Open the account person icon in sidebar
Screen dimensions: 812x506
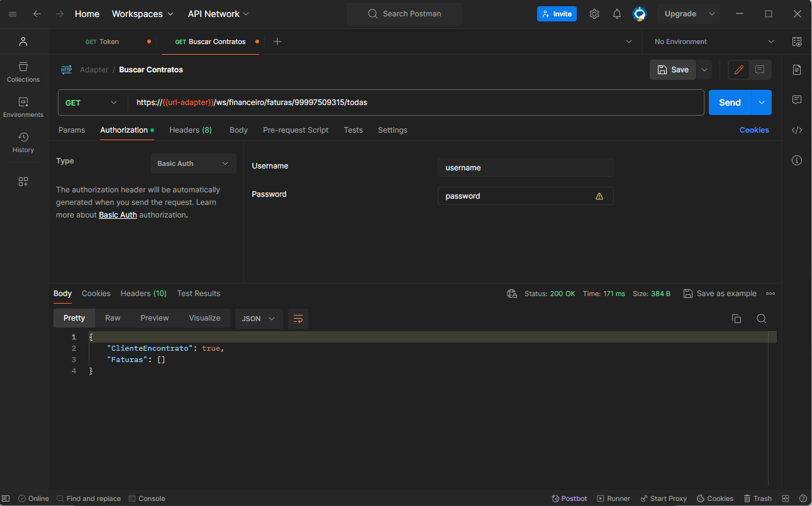[x=23, y=41]
